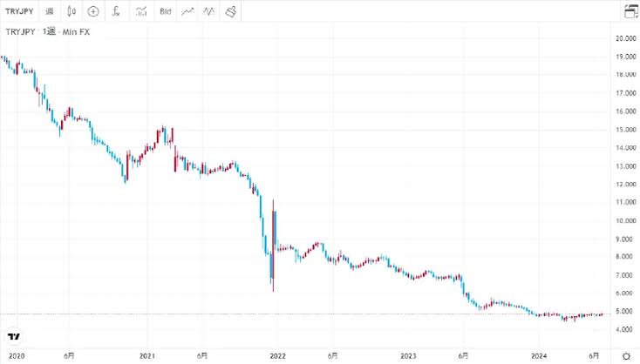The image size is (640, 364).
Task: Click the large red candle near 2022
Action: point(274,244)
